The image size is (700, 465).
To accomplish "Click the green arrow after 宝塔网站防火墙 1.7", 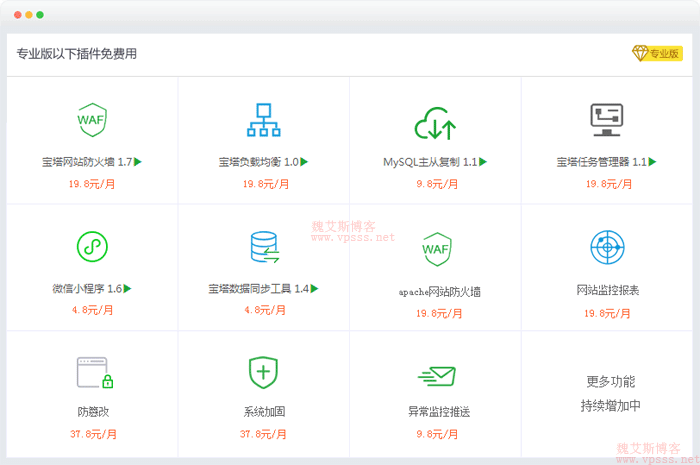I will tap(138, 162).
